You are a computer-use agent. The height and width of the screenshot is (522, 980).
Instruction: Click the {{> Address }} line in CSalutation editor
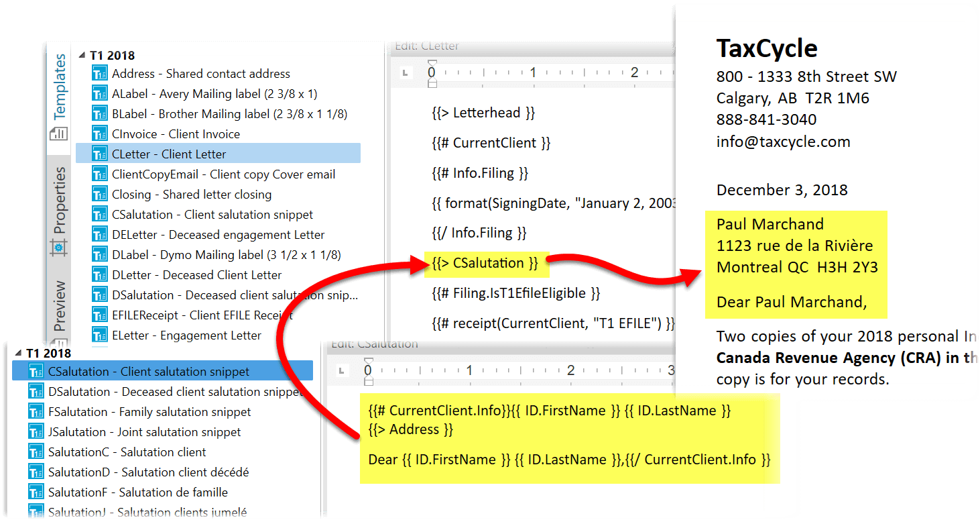tap(411, 429)
